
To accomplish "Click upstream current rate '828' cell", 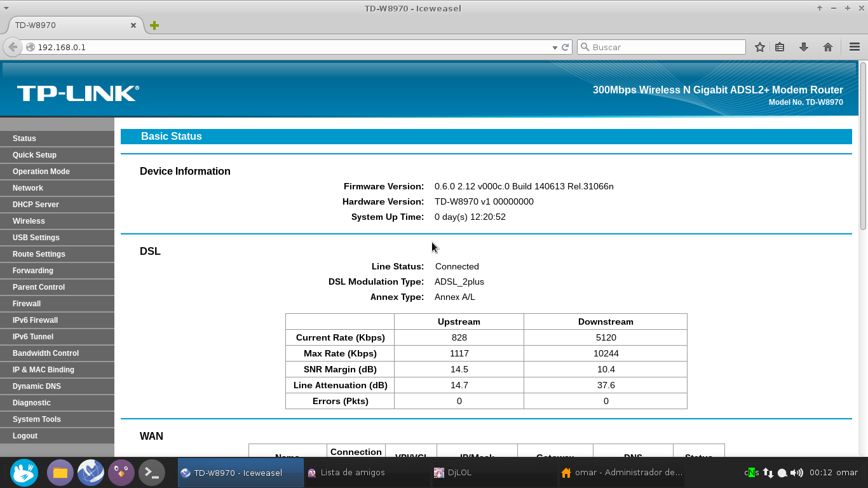I will click(459, 337).
